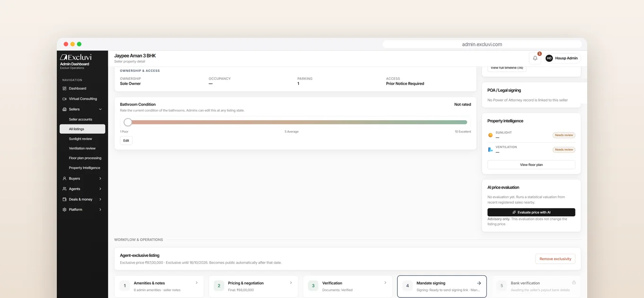Expand the Platform menu chevron
Viewport: 644px width, 298px height.
coord(100,210)
